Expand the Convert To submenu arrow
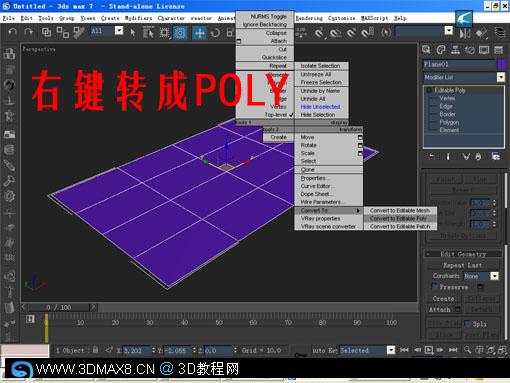 pos(358,210)
